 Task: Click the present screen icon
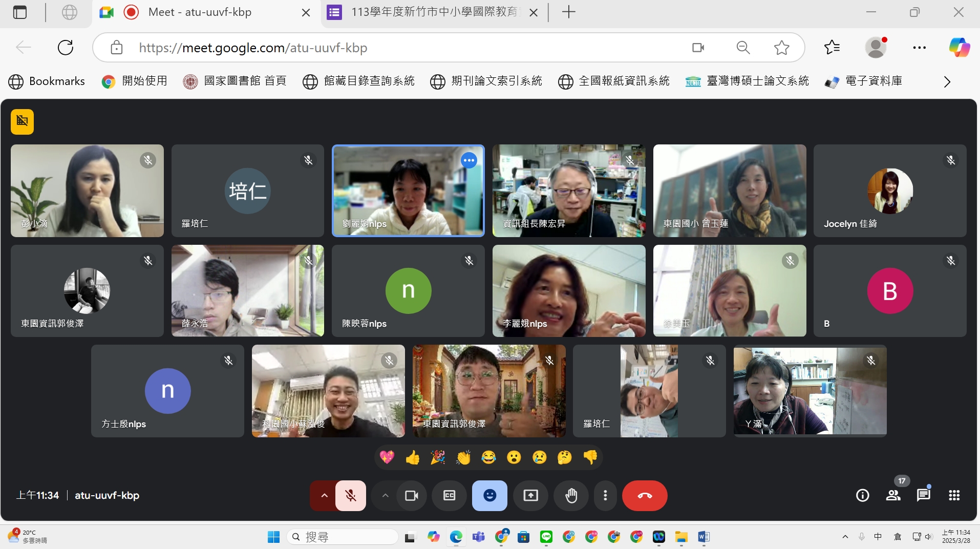point(530,495)
